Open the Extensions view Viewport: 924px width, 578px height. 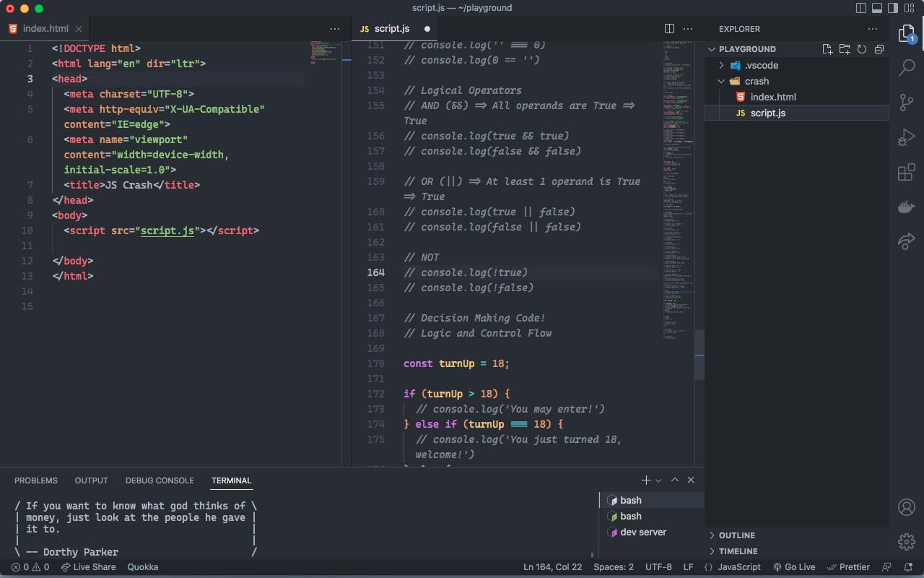[905, 172]
